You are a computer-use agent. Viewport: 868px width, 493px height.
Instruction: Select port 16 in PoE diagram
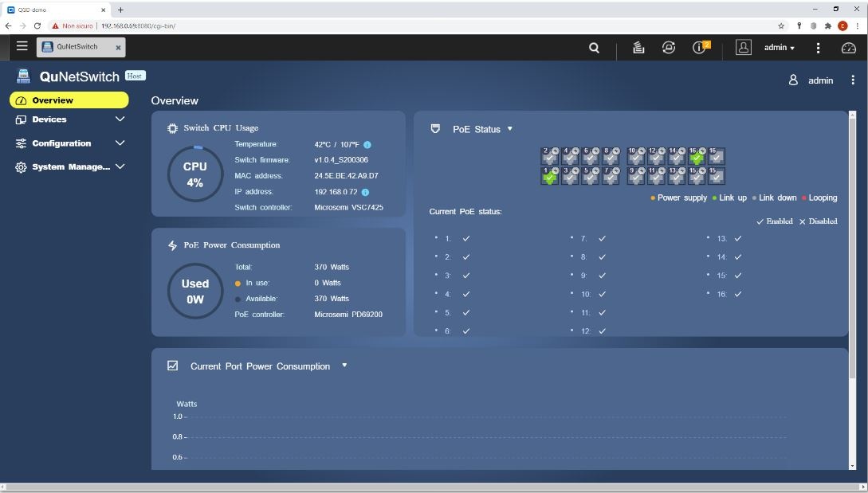(x=697, y=156)
